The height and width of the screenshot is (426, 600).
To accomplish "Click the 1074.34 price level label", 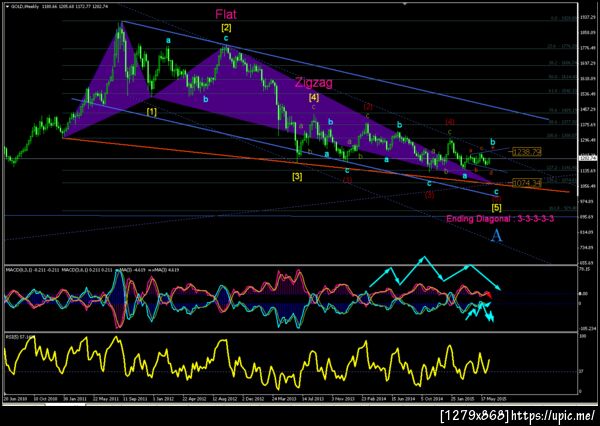I will point(527,183).
